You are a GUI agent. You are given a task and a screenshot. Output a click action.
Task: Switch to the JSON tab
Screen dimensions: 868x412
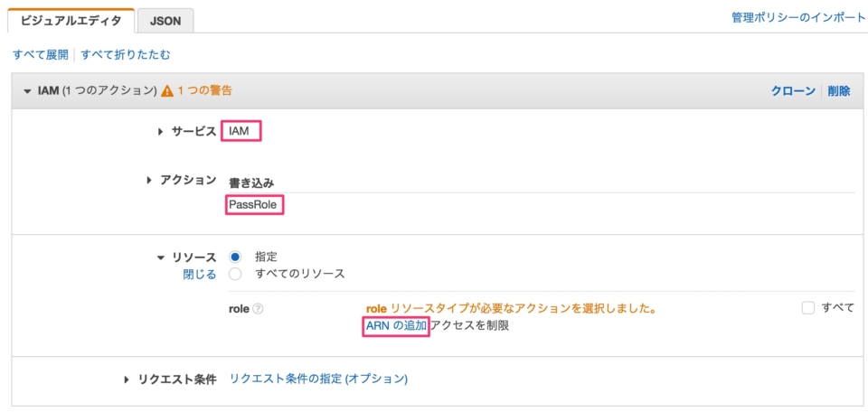[x=165, y=22]
